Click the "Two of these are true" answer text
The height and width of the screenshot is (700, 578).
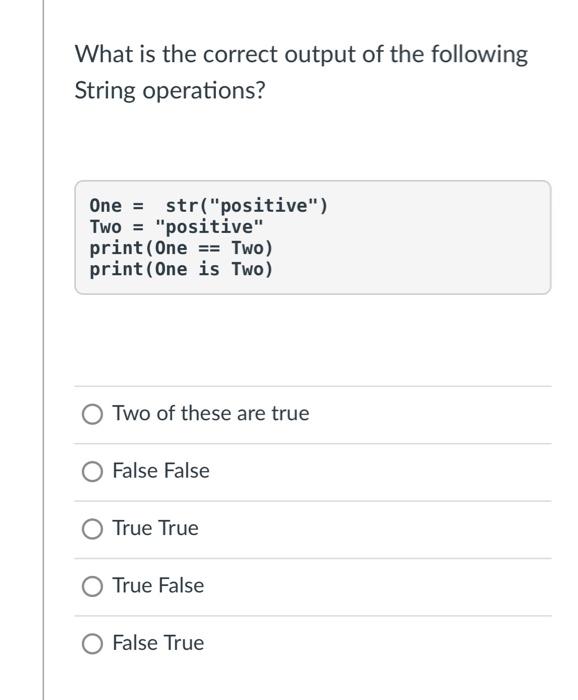211,413
